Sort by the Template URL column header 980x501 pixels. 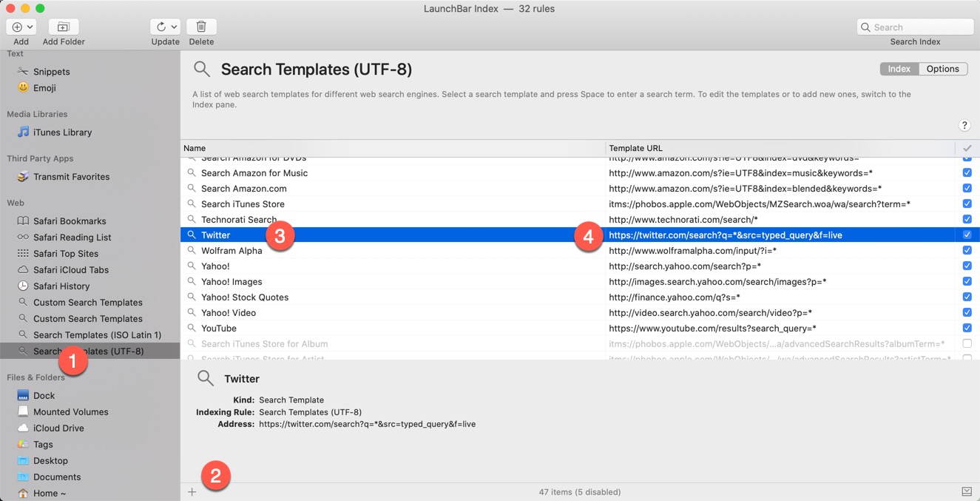780,148
